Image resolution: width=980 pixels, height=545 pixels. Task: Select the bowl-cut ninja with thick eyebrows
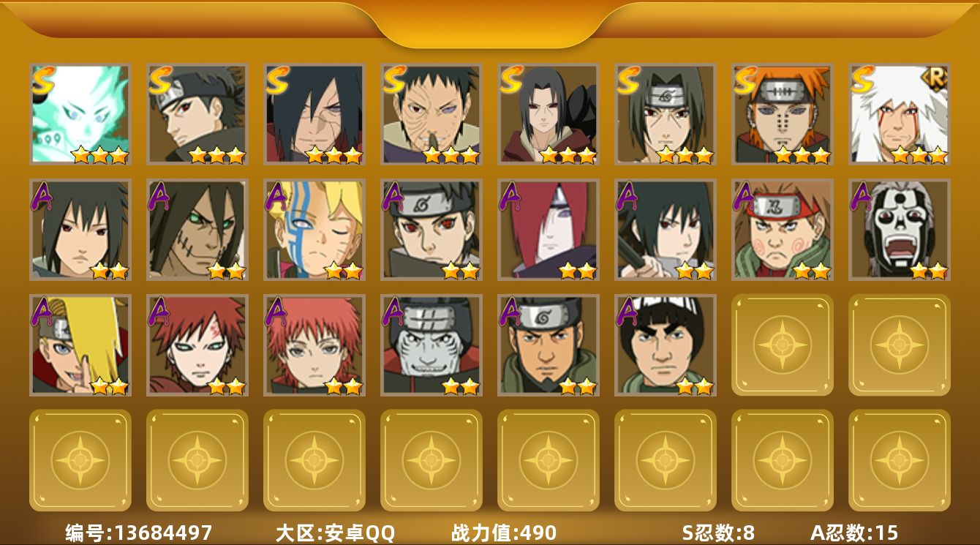click(666, 345)
